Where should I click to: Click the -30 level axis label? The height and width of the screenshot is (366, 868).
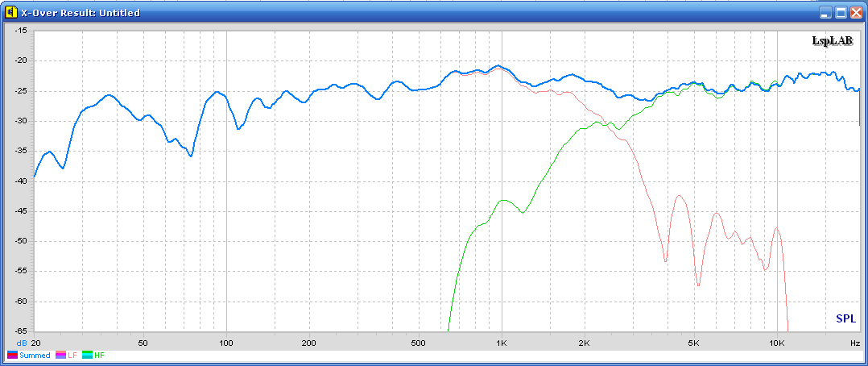(21, 121)
